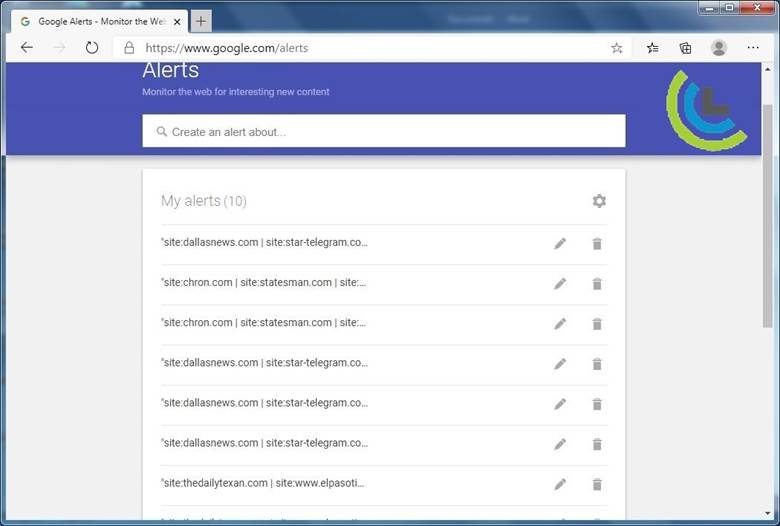The height and width of the screenshot is (526, 780).
Task: Delete the fourth dallasnews.com alert
Action: click(597, 444)
